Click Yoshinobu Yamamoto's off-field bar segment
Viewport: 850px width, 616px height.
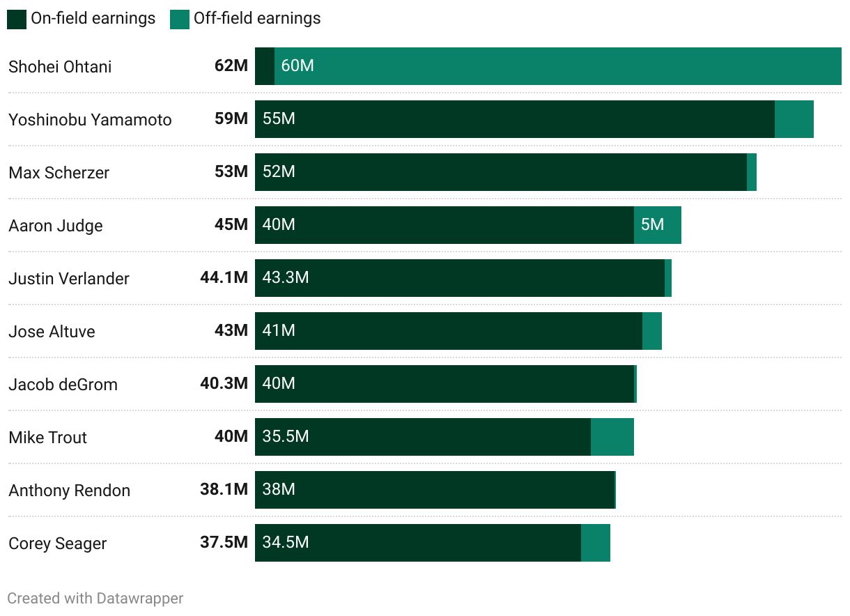[794, 119]
